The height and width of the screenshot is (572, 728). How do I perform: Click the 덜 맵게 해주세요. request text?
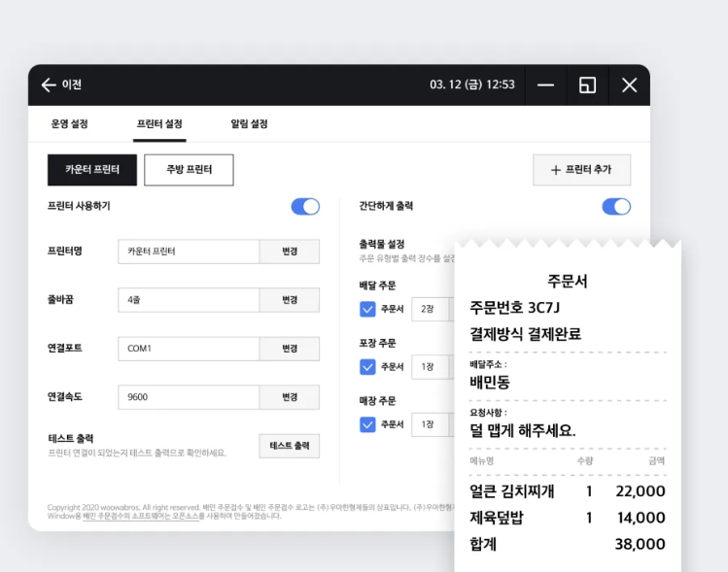coord(523,431)
